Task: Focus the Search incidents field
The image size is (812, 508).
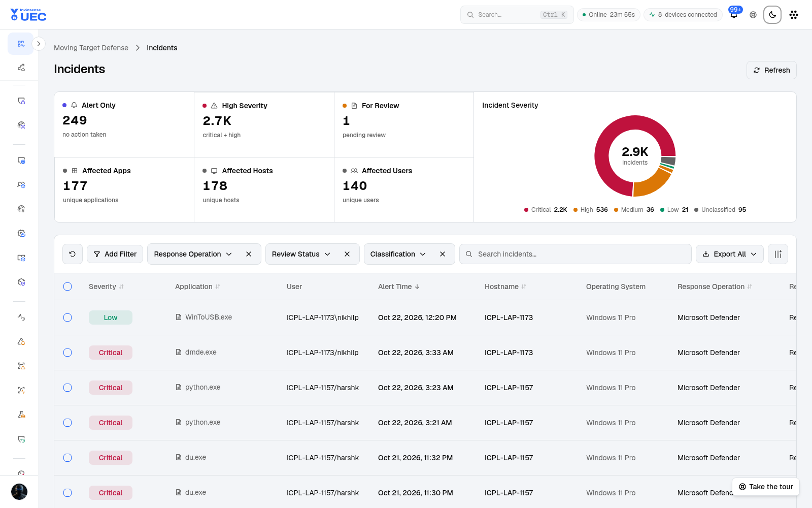Action: pos(576,254)
